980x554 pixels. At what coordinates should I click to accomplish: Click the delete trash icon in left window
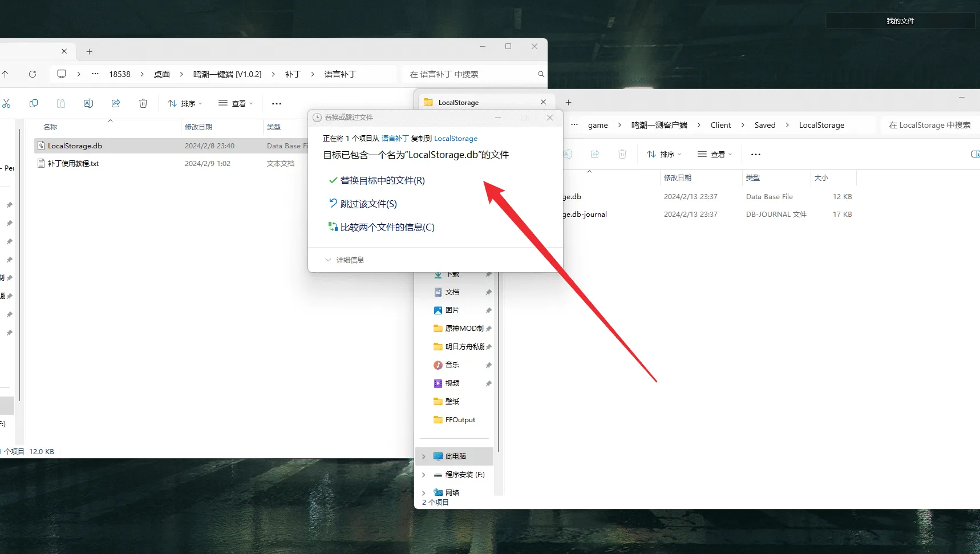pyautogui.click(x=143, y=103)
